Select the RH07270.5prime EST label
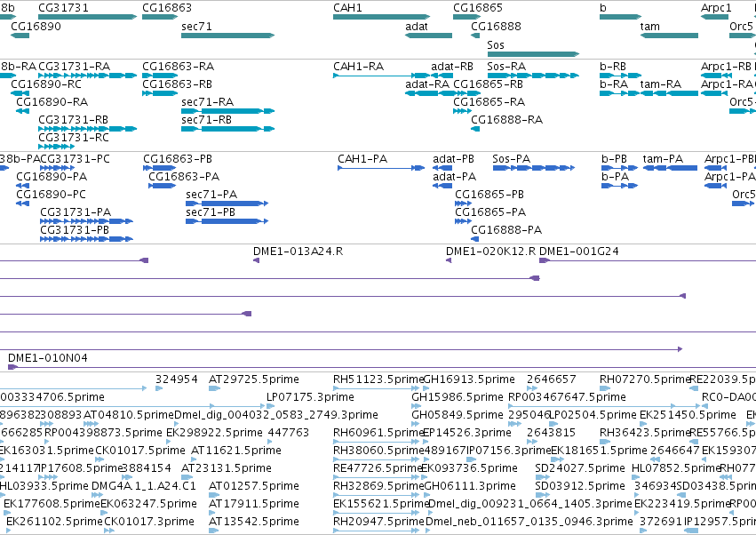 [645, 379]
